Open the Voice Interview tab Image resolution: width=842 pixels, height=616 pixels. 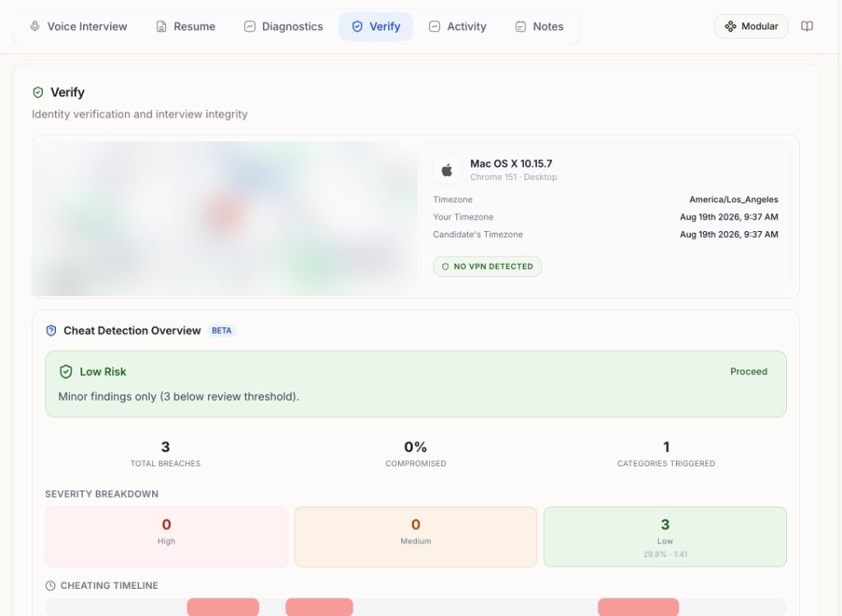pyautogui.click(x=78, y=26)
